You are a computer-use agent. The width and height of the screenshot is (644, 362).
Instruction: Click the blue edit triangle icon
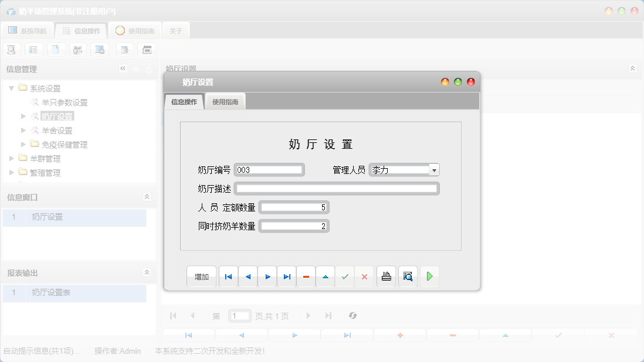[325, 276]
